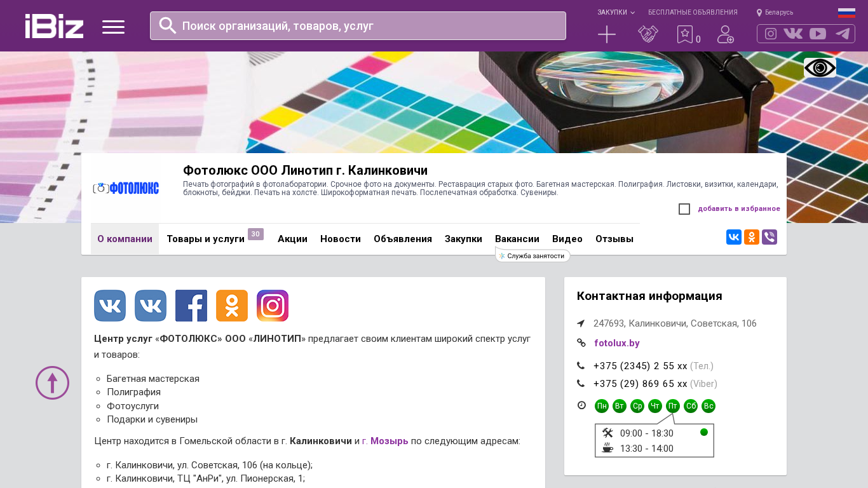Open the company Facebook page icon
The width and height of the screenshot is (868, 488).
(191, 306)
